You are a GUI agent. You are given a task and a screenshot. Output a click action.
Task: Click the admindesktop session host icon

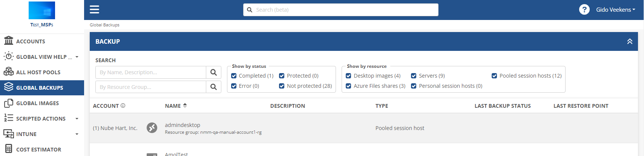point(152,128)
